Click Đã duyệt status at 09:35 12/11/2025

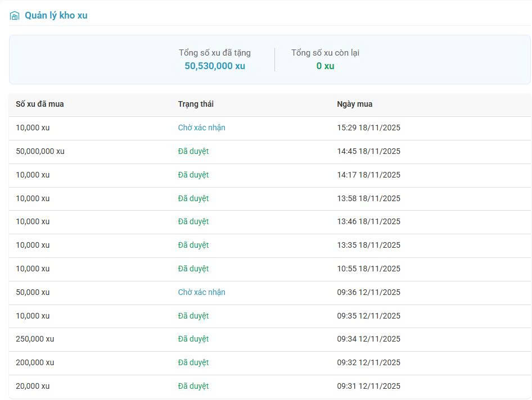[x=193, y=316]
